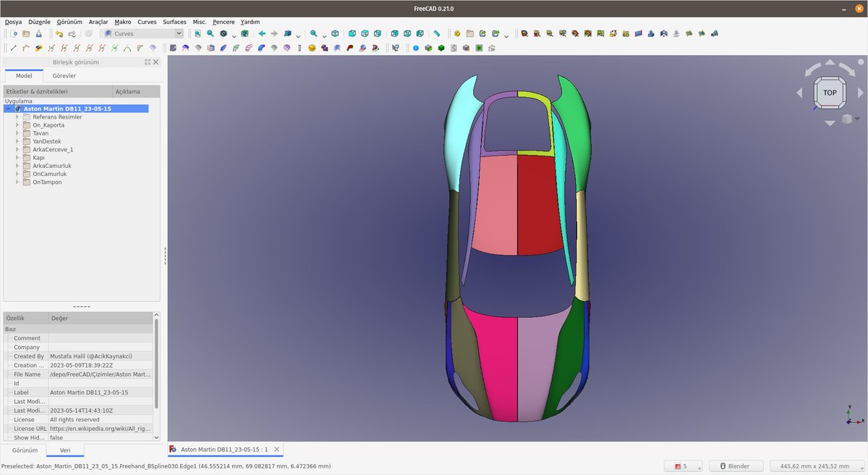Screen dimensions: 868x475
Task: Switch to the left view cube icon
Action: [420, 33]
